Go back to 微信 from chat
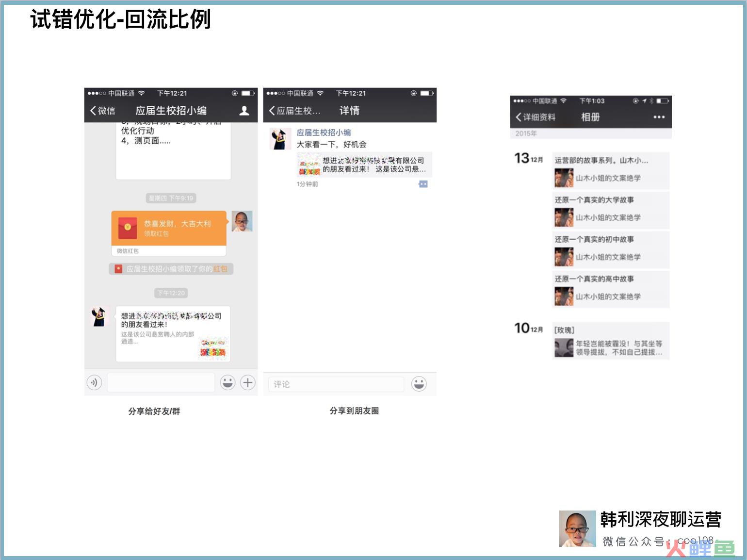 coord(102,111)
